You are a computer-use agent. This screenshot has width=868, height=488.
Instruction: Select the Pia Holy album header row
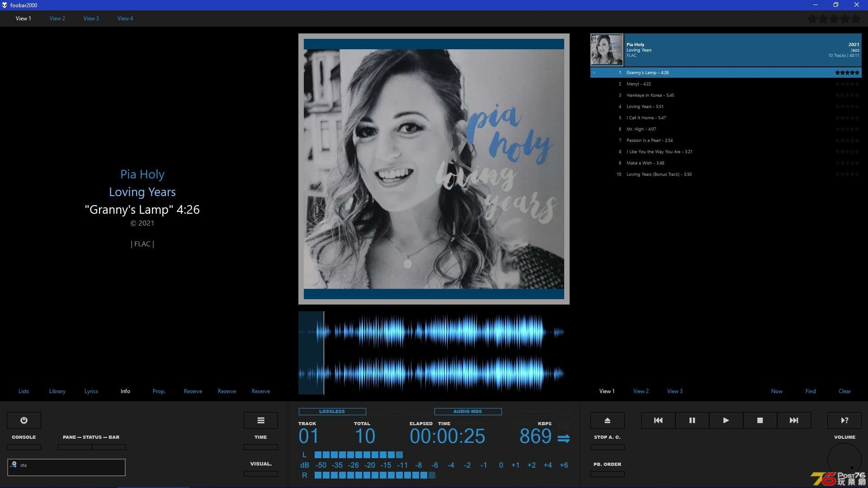click(726, 50)
